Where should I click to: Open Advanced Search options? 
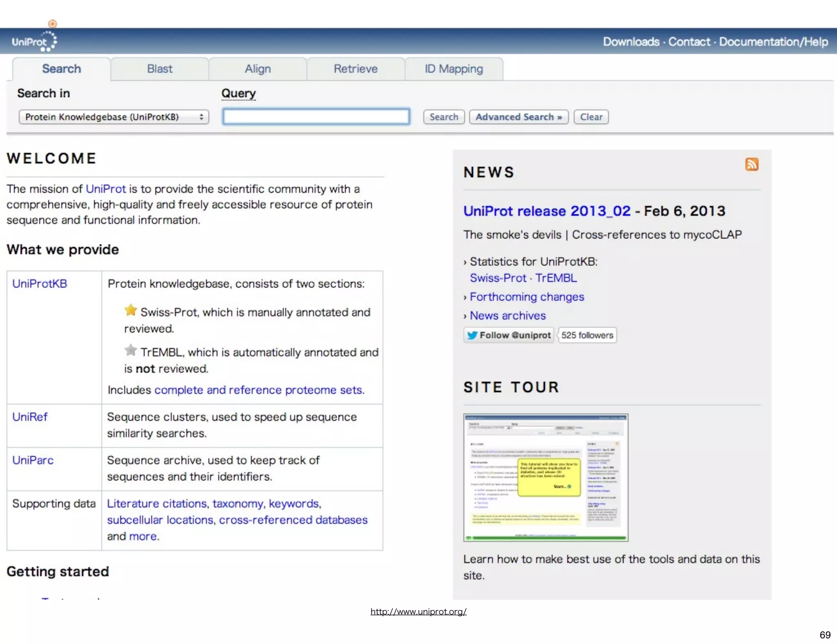tap(519, 117)
